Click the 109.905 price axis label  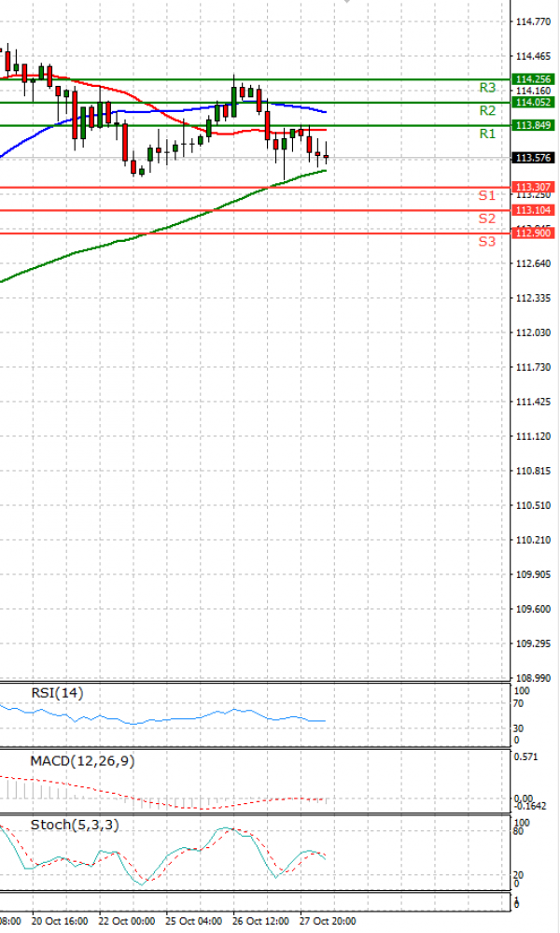pyautogui.click(x=533, y=574)
